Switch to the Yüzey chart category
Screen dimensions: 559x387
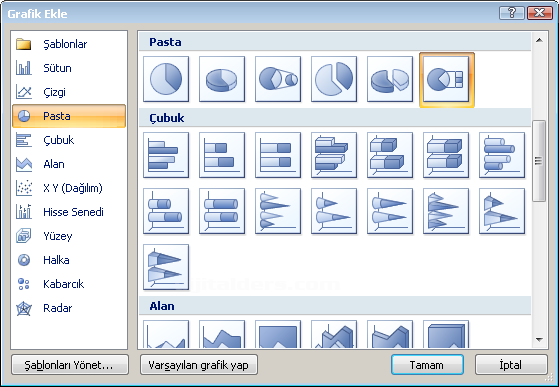click(69, 236)
